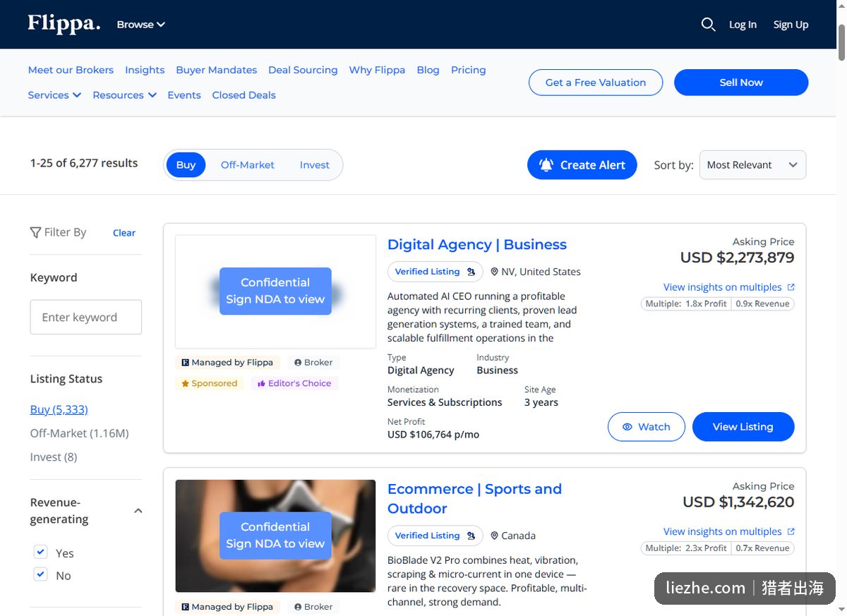The height and width of the screenshot is (616, 847).
Task: Open Digital Agency | Business listing title
Action: pos(477,245)
